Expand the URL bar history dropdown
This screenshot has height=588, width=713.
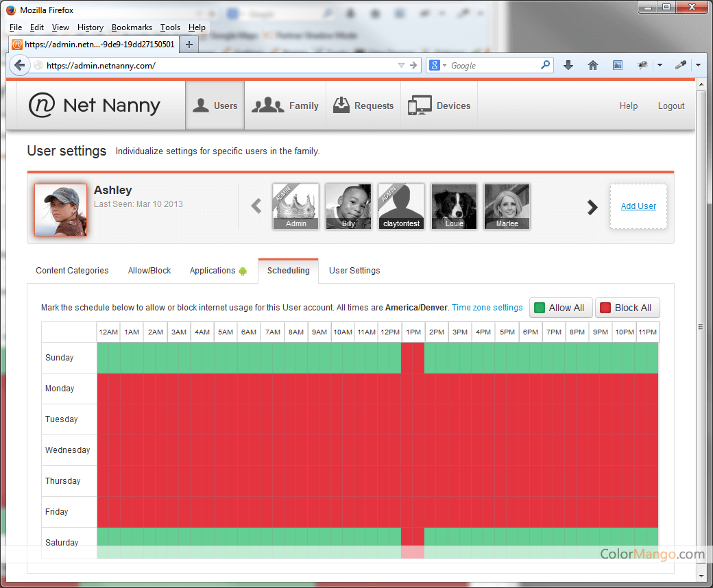401,66
